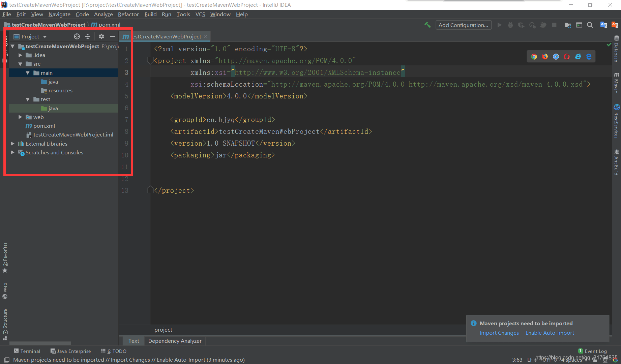Hide the Project panel with minus icon

point(113,36)
